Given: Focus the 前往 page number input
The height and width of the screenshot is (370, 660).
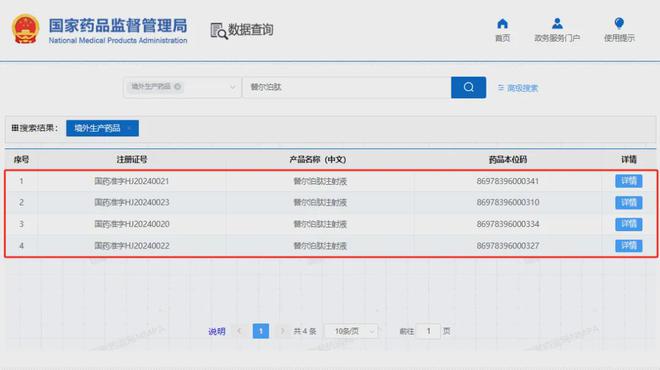Looking at the screenshot, I should pos(428,331).
